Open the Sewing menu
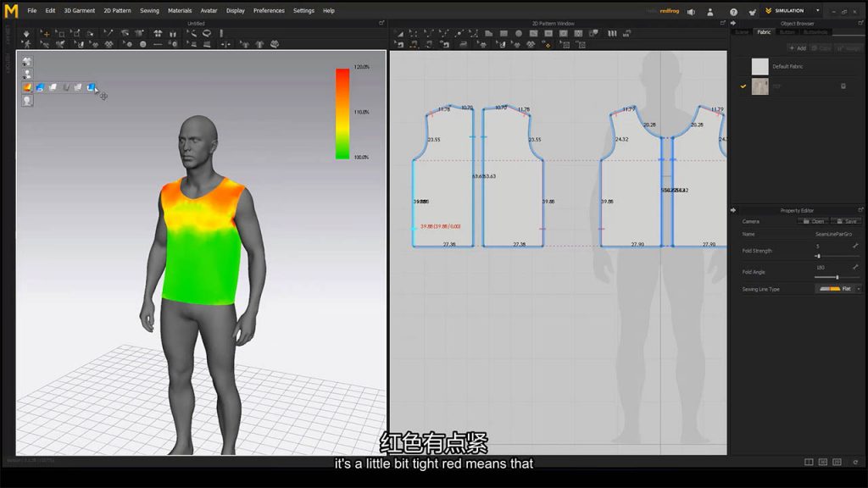The width and height of the screenshot is (868, 488). click(149, 10)
